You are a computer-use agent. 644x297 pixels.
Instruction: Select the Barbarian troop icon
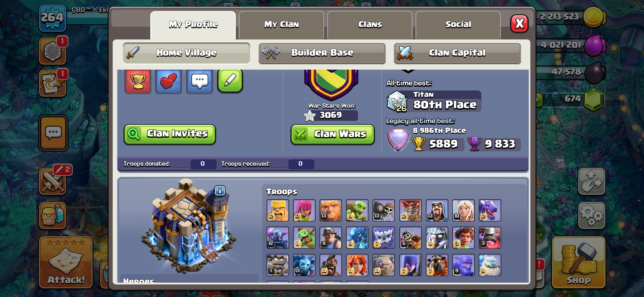(x=277, y=210)
